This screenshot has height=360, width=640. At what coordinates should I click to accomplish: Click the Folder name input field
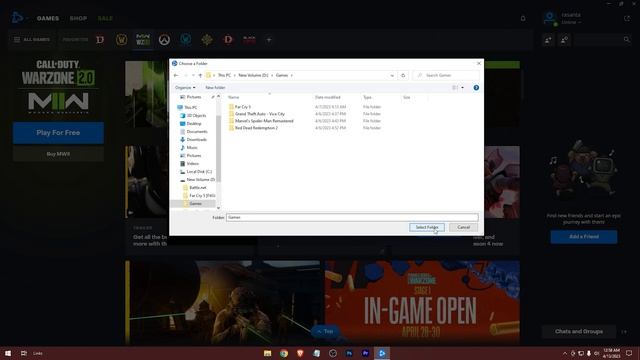point(352,218)
